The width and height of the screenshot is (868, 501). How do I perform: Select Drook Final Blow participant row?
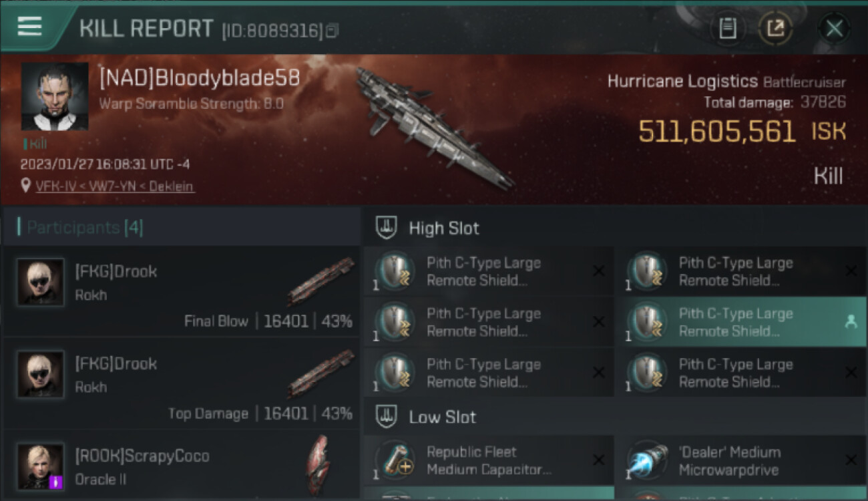[181, 291]
